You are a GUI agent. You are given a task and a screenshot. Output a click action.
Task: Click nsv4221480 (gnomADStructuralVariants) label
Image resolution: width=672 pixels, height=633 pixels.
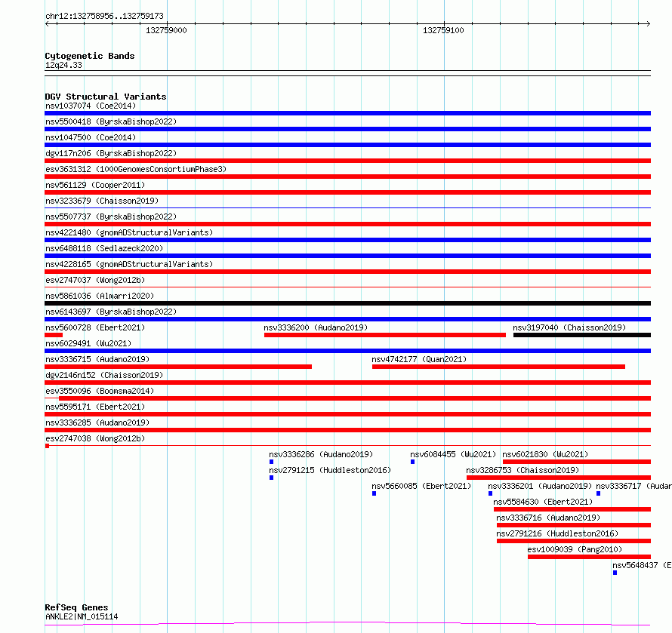129,232
